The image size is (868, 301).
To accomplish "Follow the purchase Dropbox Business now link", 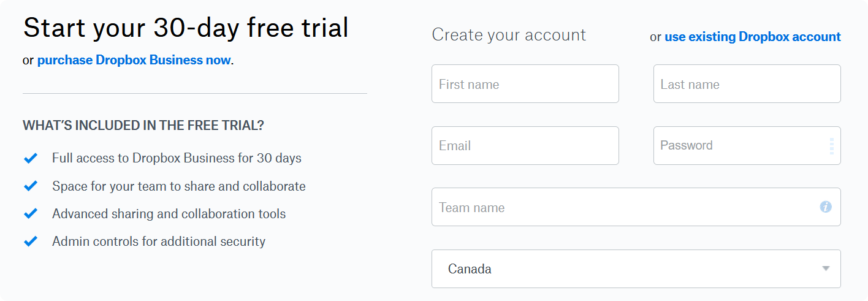I will tap(134, 60).
